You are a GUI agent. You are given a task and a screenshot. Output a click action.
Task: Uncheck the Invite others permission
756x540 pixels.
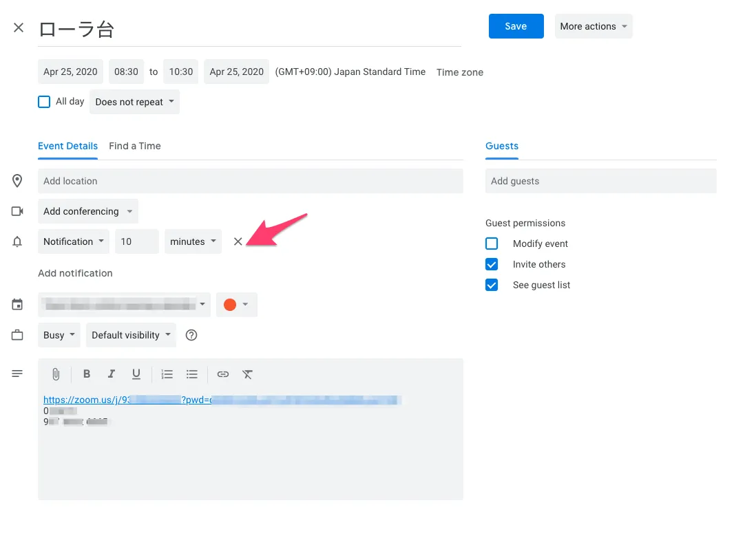492,264
